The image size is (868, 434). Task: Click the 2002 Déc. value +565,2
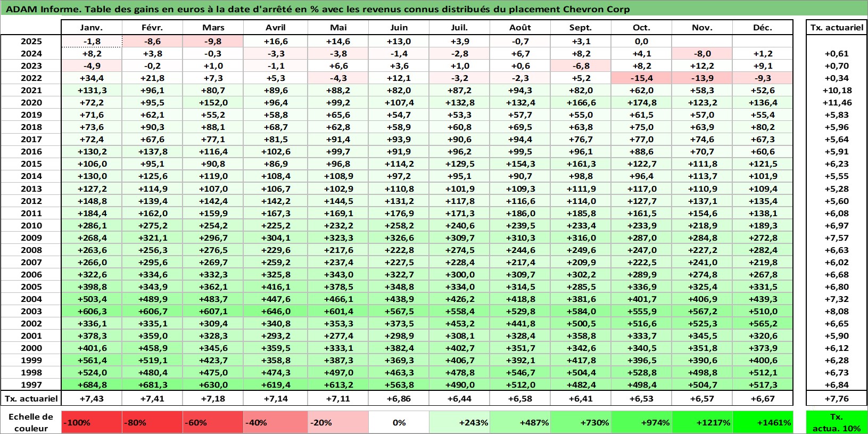pyautogui.click(x=763, y=323)
